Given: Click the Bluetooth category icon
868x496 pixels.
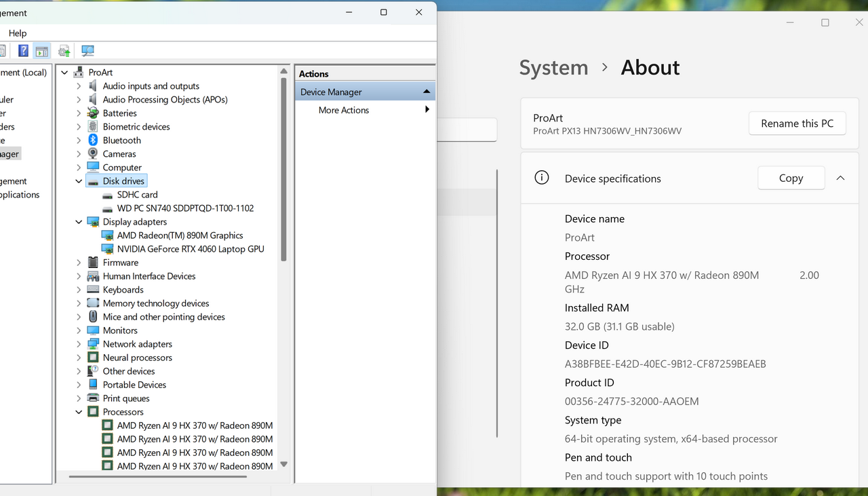Looking at the screenshot, I should pos(93,140).
